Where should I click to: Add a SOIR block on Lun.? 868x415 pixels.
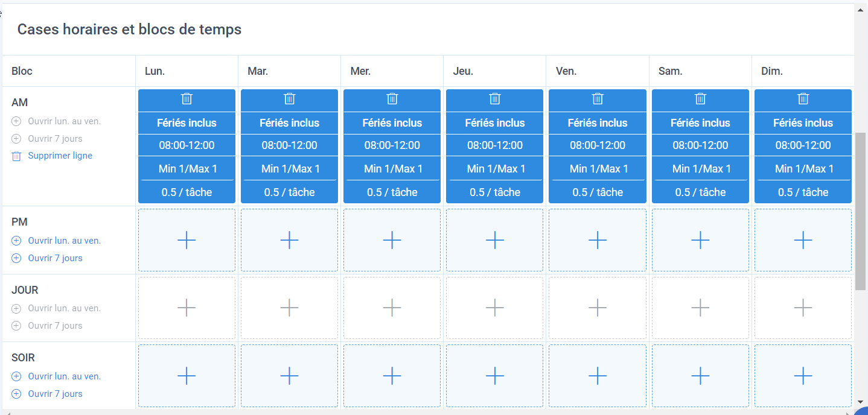[x=187, y=376]
